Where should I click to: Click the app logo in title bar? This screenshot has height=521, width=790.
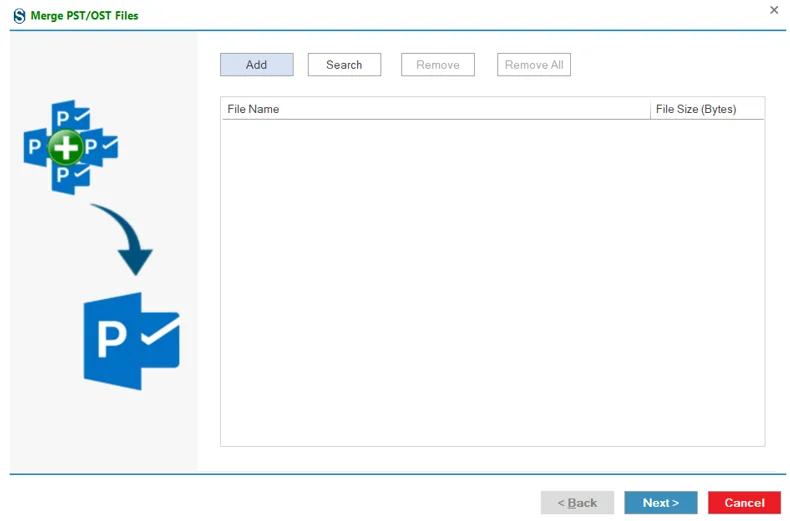tap(19, 16)
